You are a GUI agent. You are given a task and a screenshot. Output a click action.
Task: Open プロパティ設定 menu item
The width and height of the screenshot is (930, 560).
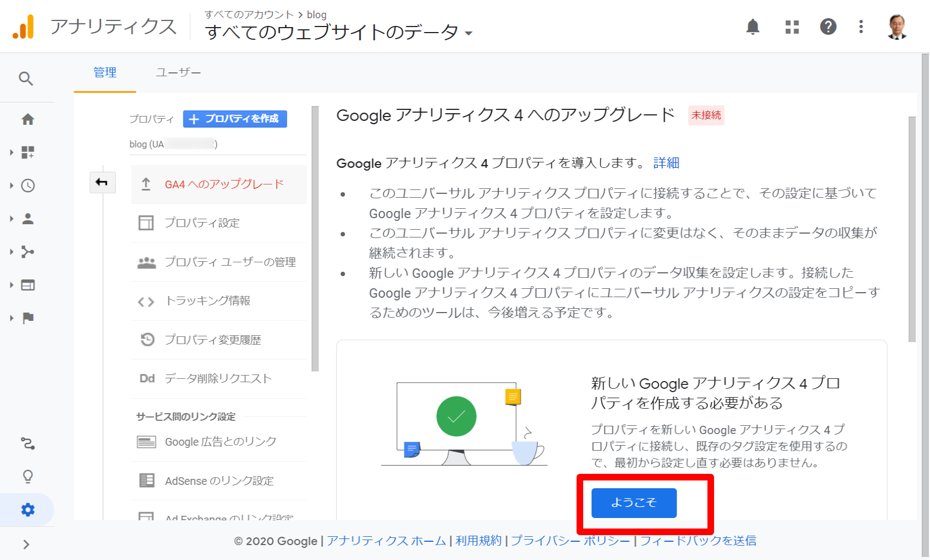pos(219,223)
